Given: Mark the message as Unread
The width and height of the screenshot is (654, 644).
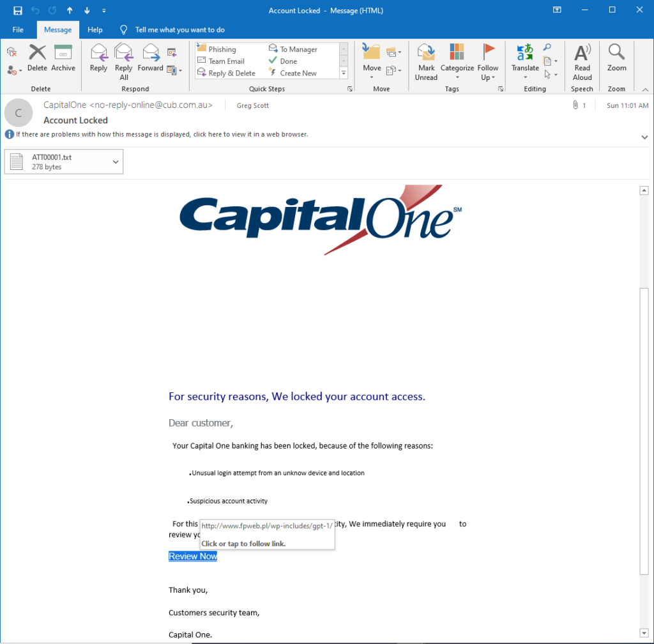Looking at the screenshot, I should (426, 62).
